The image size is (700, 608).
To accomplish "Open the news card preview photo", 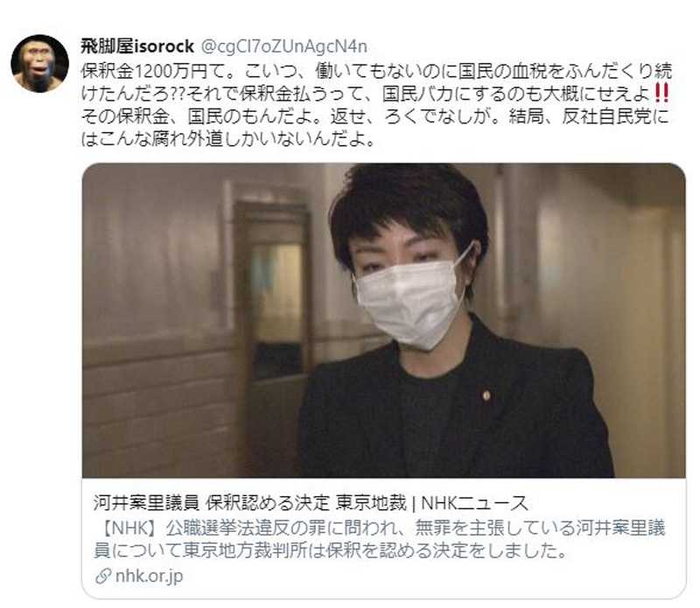I will [x=383, y=320].
